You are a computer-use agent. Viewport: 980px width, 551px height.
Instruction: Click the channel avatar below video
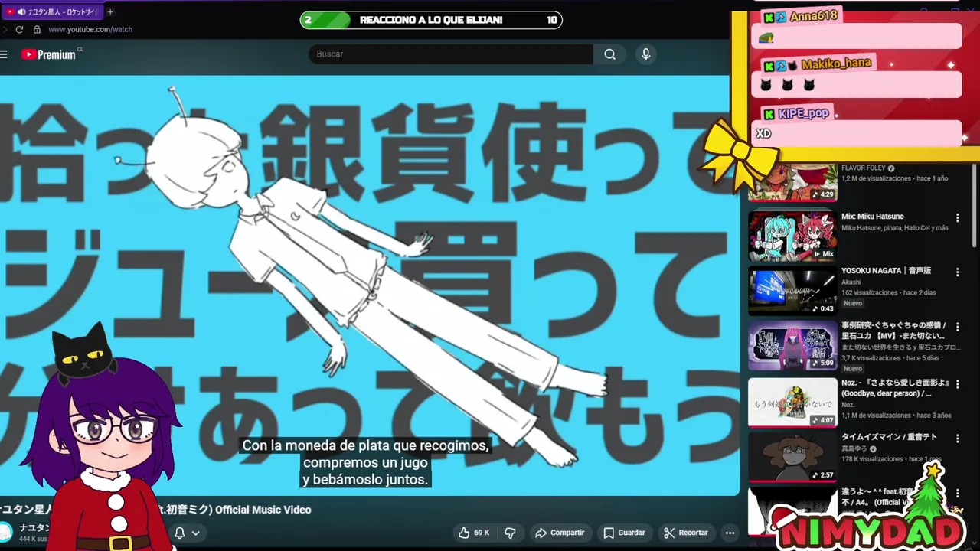[x=5, y=532]
